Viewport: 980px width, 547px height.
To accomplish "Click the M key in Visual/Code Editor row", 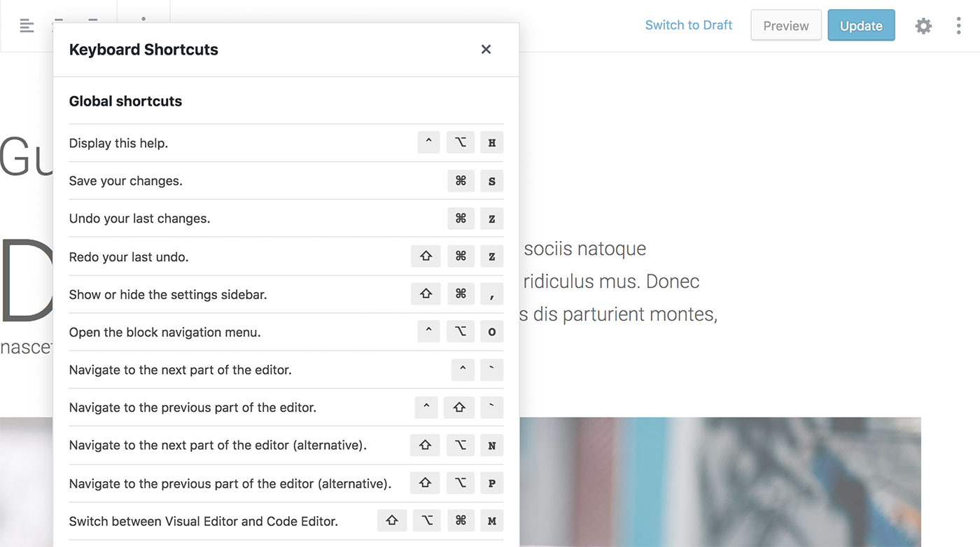I will click(x=491, y=521).
